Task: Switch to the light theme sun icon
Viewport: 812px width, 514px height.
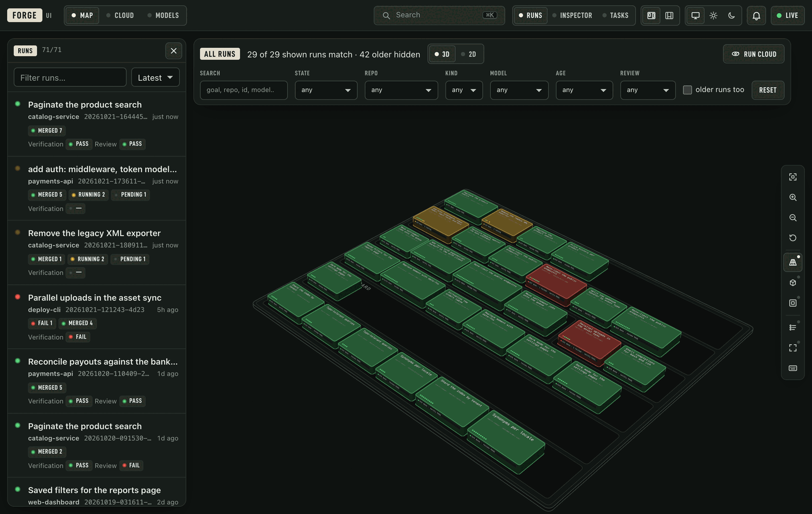Action: [x=714, y=16]
